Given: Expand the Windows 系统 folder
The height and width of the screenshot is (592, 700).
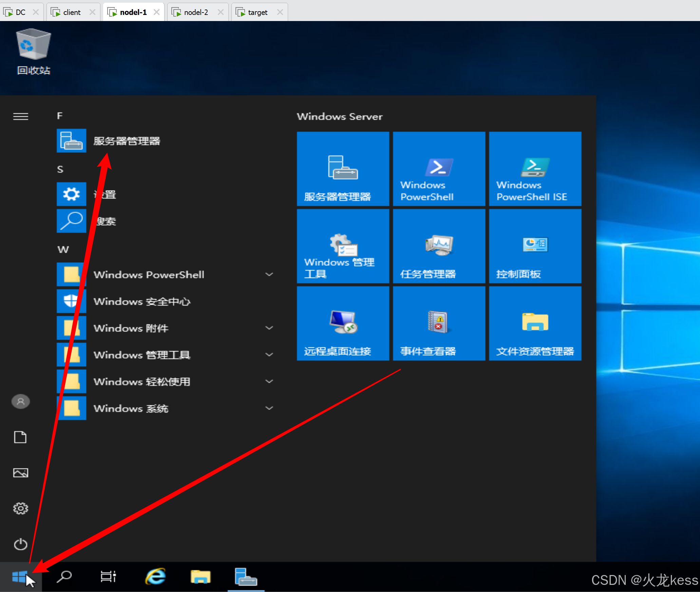Looking at the screenshot, I should pos(269,408).
